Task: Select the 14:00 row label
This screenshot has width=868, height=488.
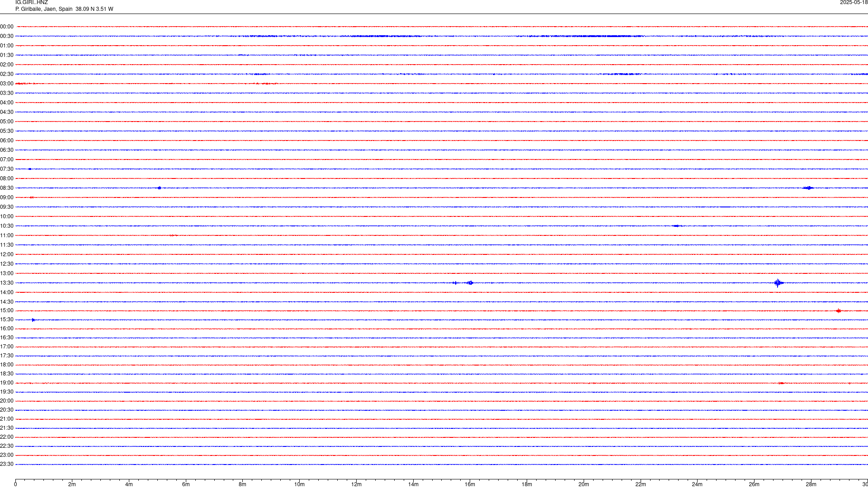Action: point(7,292)
